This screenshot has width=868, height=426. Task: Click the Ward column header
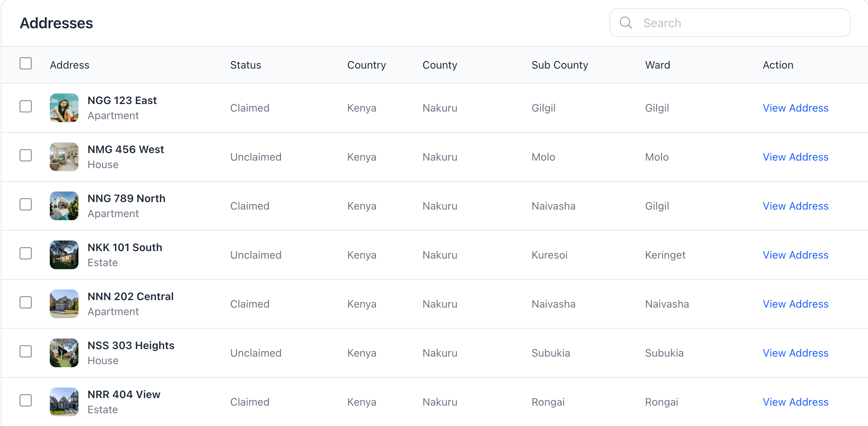658,65
